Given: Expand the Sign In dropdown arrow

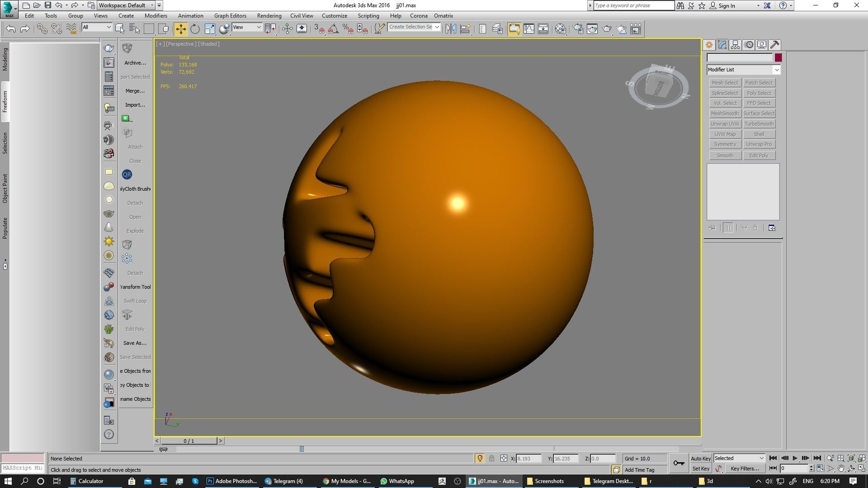Looking at the screenshot, I should click(x=758, y=6).
